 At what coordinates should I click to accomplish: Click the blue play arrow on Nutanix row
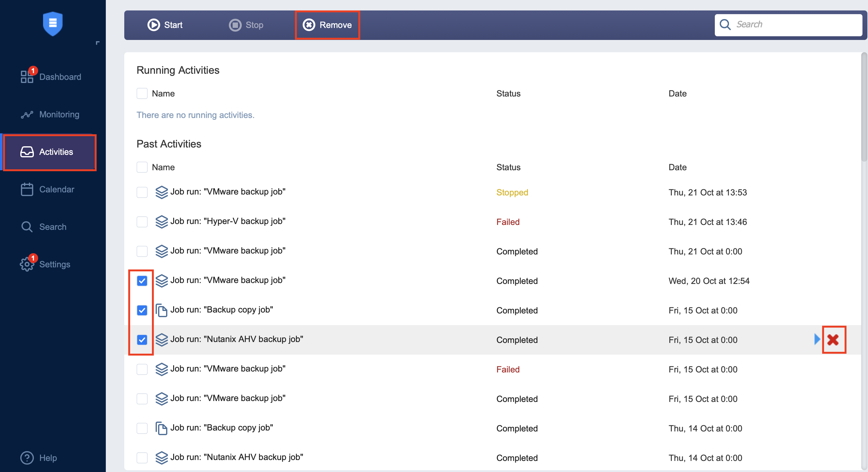click(x=817, y=339)
